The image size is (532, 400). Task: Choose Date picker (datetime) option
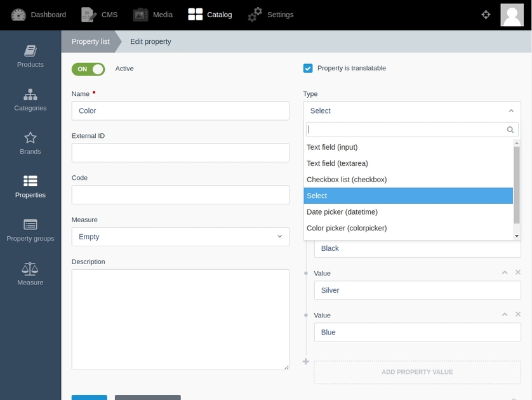tap(408, 212)
